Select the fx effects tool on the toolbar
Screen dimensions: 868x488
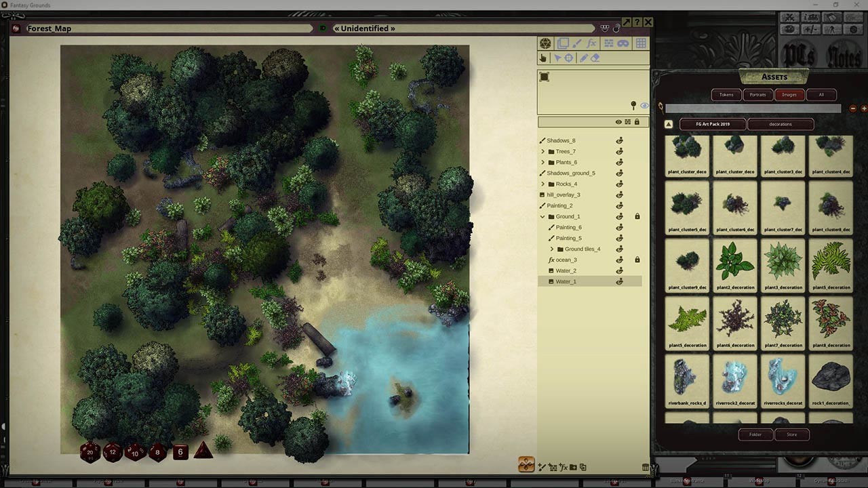[593, 43]
